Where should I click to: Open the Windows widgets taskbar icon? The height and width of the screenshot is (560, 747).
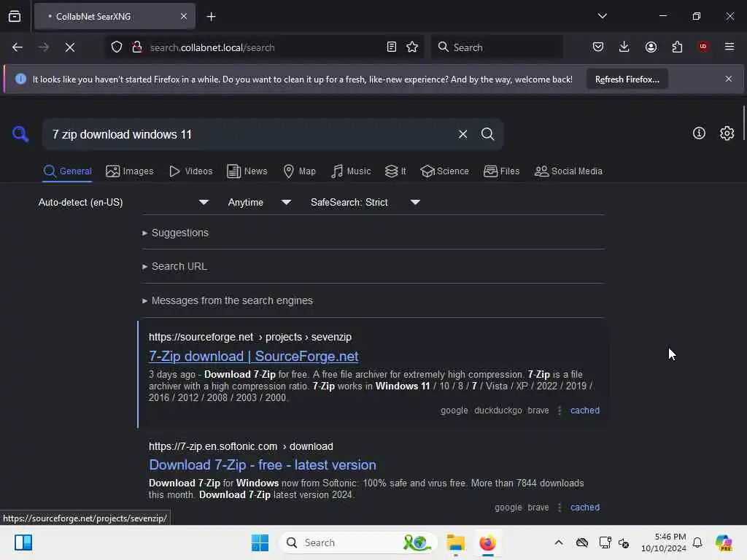pyautogui.click(x=23, y=542)
